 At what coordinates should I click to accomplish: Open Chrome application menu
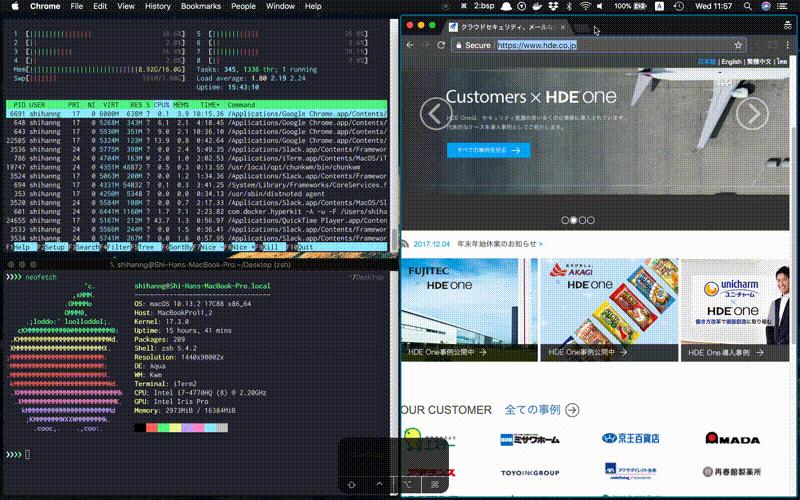pos(45,6)
